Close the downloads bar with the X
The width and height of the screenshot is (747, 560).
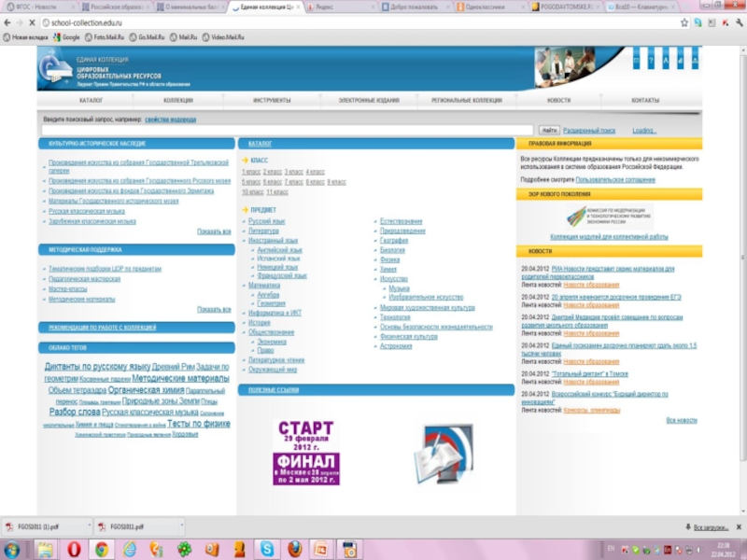[x=739, y=526]
